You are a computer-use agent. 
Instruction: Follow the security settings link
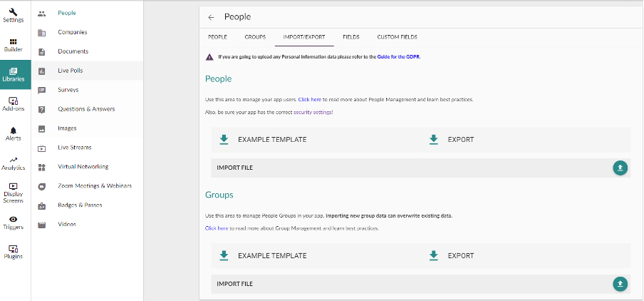click(x=313, y=113)
